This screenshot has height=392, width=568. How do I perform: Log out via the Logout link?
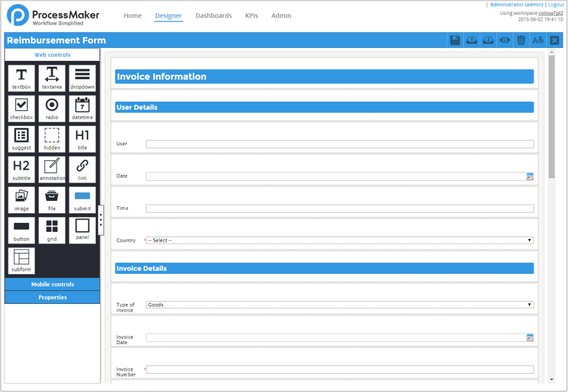555,4
